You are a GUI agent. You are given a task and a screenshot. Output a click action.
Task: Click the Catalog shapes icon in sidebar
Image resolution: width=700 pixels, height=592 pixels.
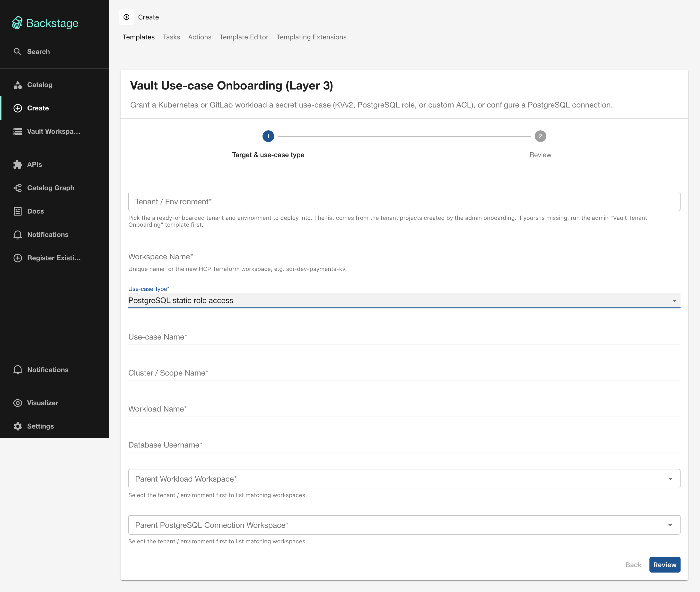(x=17, y=85)
